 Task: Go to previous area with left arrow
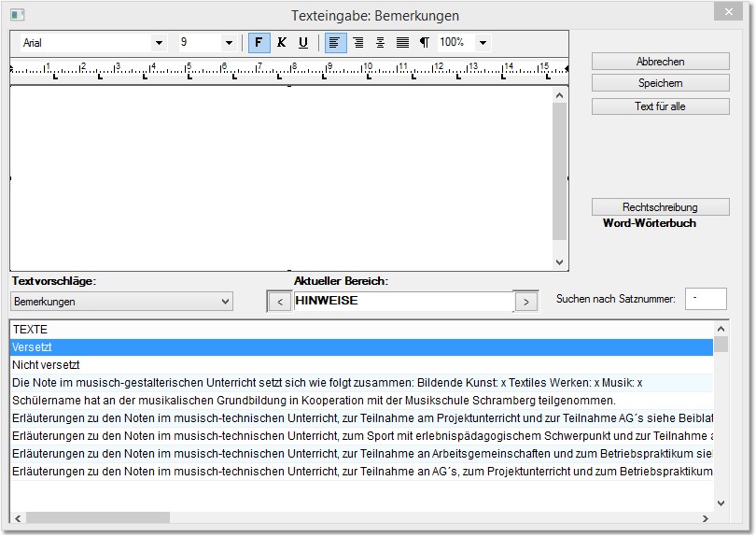(x=279, y=302)
